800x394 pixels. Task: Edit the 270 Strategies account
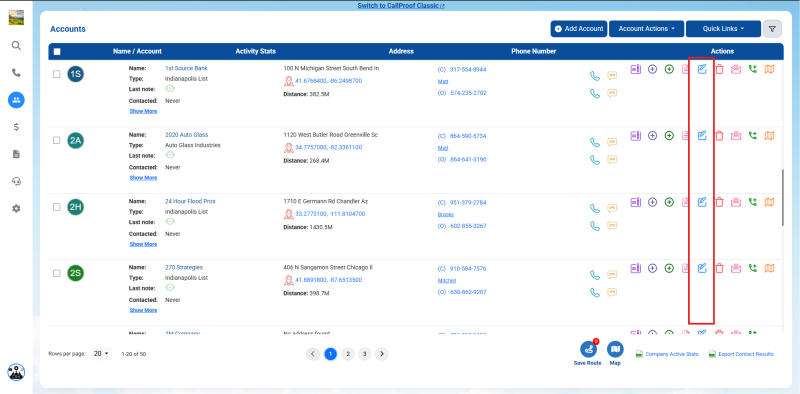click(x=702, y=268)
